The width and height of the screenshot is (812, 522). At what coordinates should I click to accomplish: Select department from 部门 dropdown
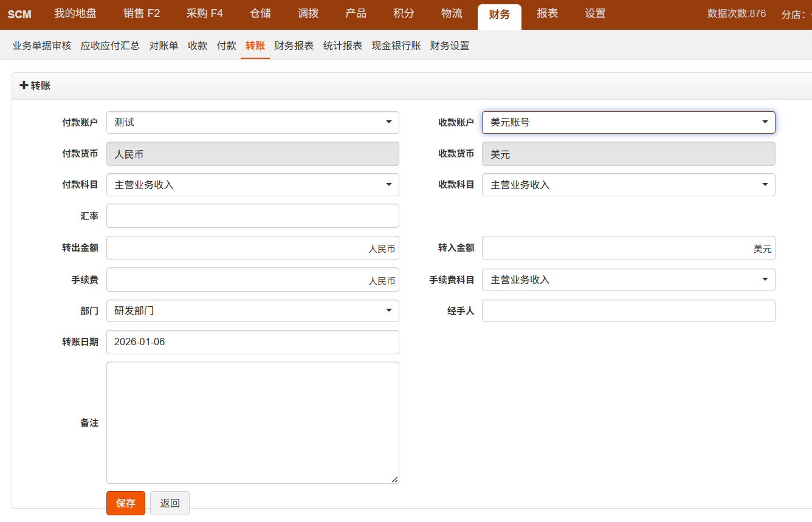tap(252, 311)
